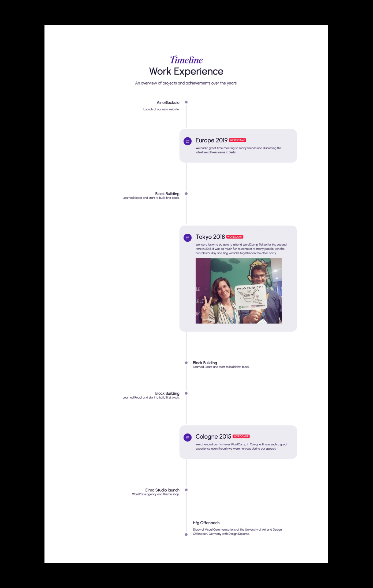Click the Tokyo 2018 heading
This screenshot has height=588, width=373.
tap(210, 237)
